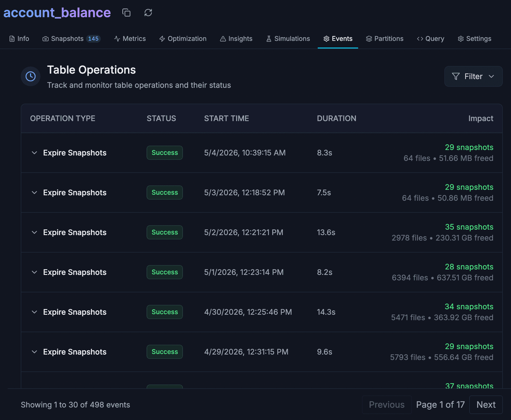Click 'Showing 1 to 30 of 498 events'
The image size is (511, 420).
pyautogui.click(x=75, y=405)
